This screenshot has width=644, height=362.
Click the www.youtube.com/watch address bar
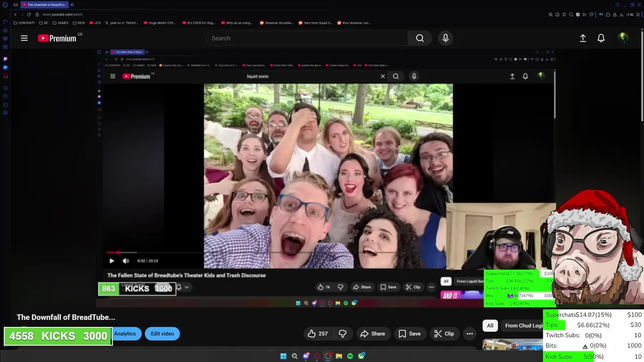coord(62,15)
